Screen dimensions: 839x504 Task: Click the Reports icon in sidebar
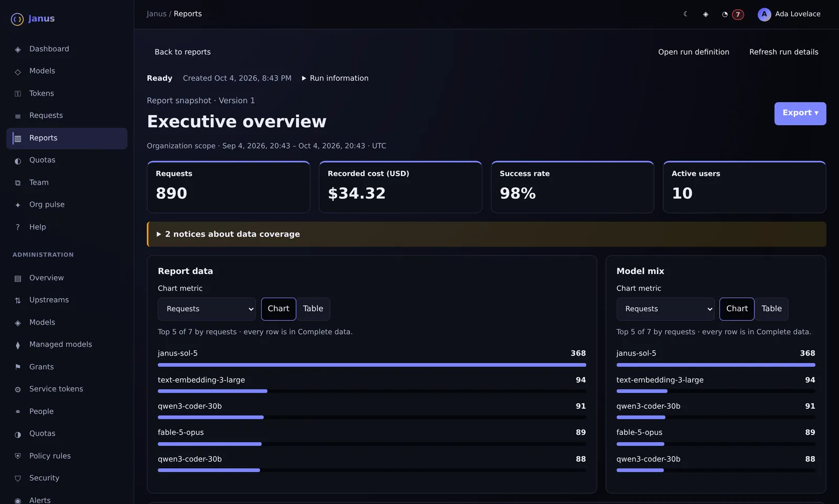tap(18, 138)
